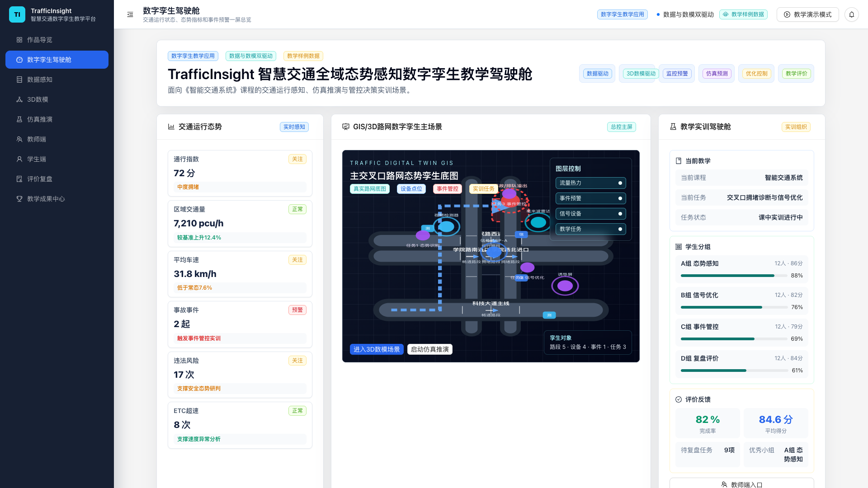Click the 毫米波雷达 teal device marker on map
Image resolution: width=868 pixels, height=488 pixels.
pyautogui.click(x=538, y=222)
